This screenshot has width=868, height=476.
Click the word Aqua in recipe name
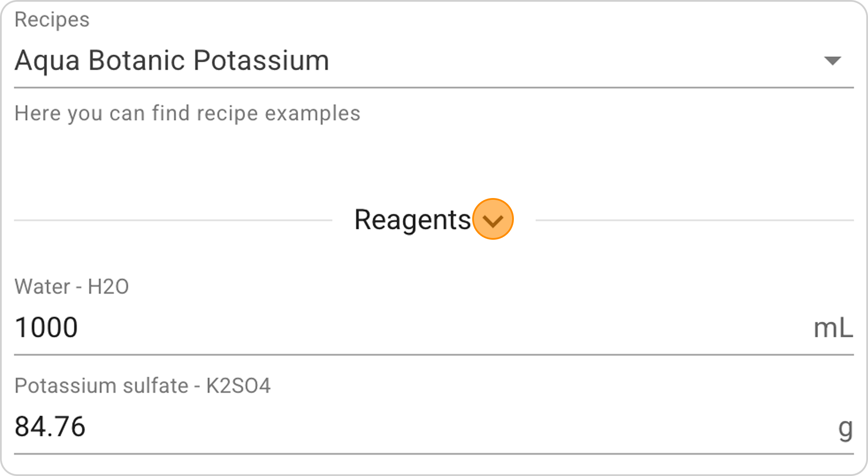tap(47, 60)
